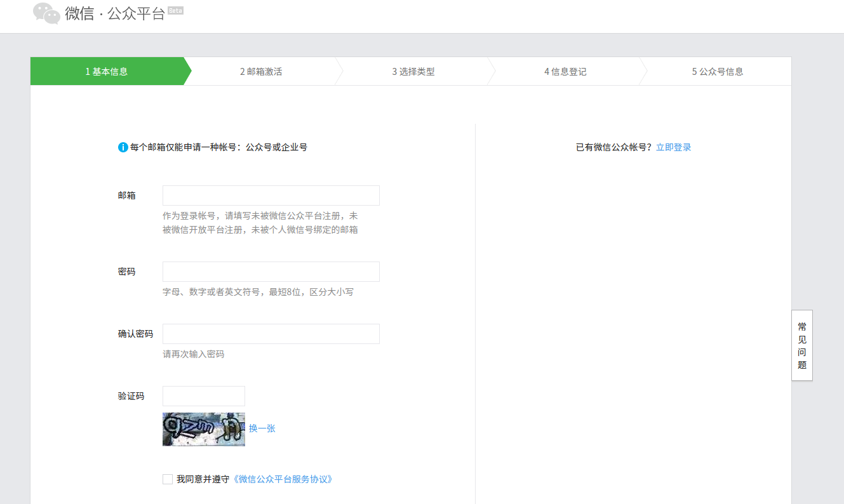
Task: Switch to step 3 选择类型
Action: pos(413,72)
